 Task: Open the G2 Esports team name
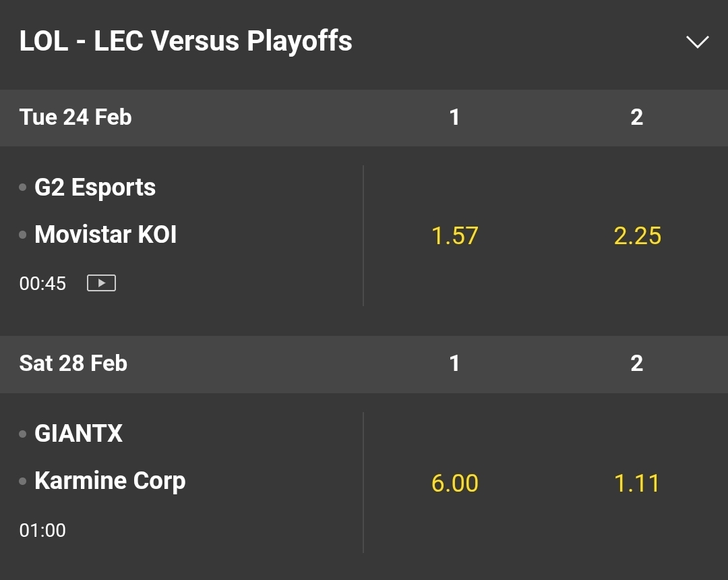coord(95,187)
